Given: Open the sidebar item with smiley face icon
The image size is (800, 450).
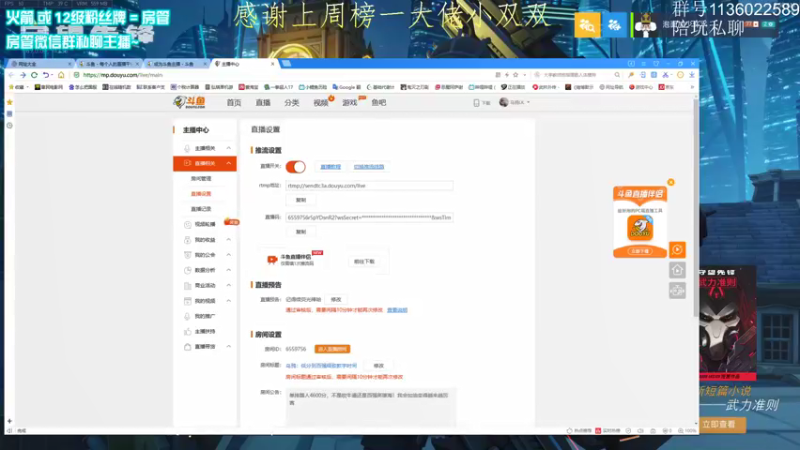Looking at the screenshot, I should (205, 224).
